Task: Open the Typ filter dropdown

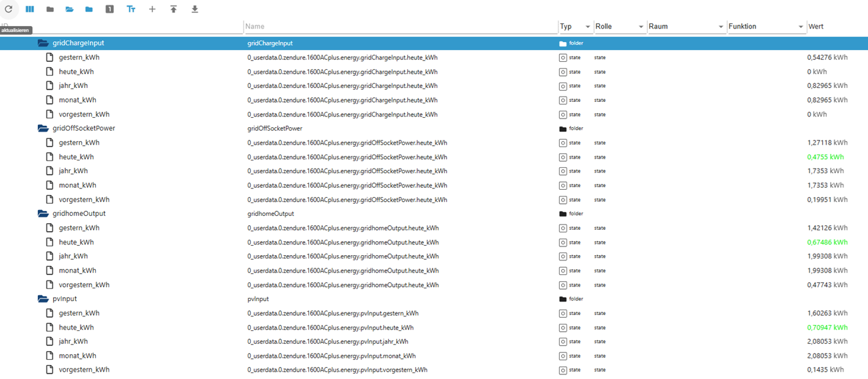Action: pos(576,27)
